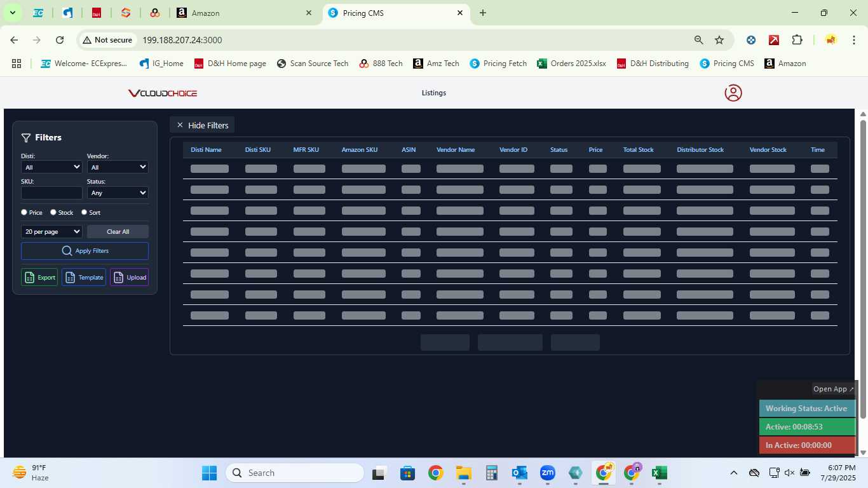Click the X icon in Hide Filters

coord(180,125)
